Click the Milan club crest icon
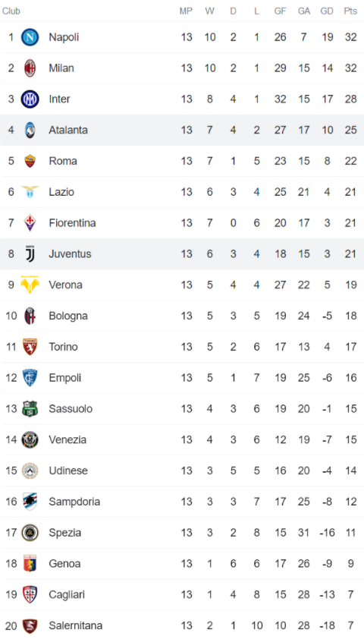364x639 pixels. click(30, 68)
